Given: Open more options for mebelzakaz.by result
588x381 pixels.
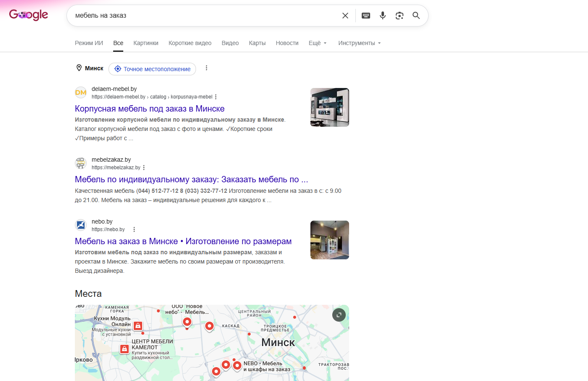Looking at the screenshot, I should (x=144, y=168).
